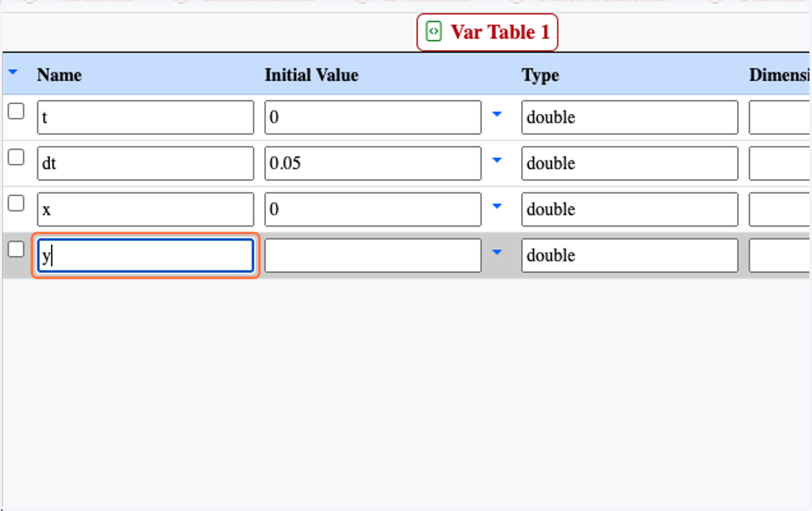Click the empty Initial Value field for y
Screen dimensions: 812x511
click(373, 255)
